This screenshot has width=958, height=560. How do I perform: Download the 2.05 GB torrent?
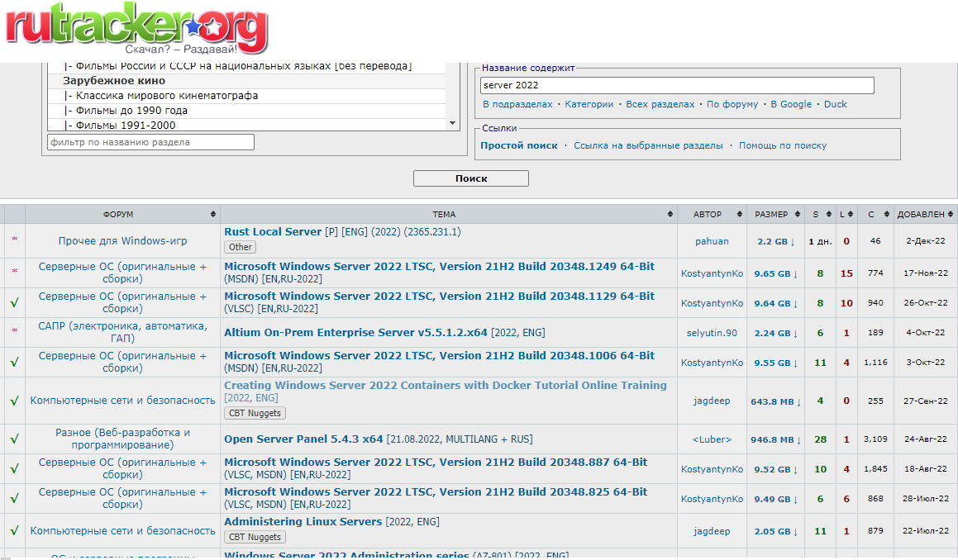(x=776, y=531)
